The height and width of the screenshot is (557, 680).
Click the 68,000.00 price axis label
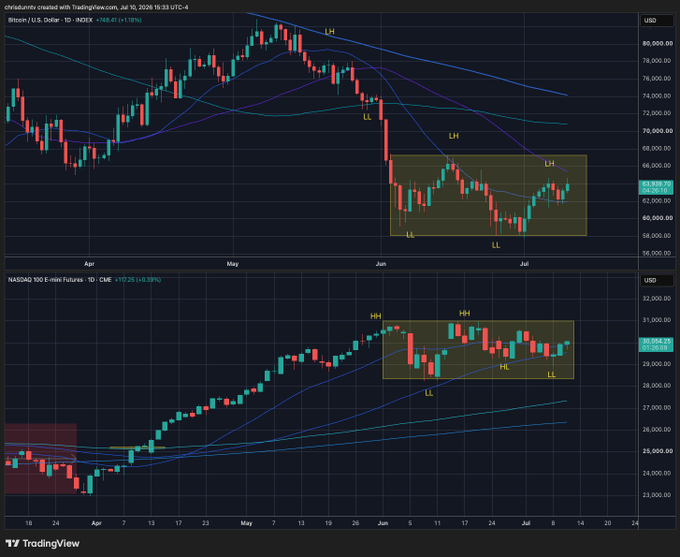click(657, 148)
